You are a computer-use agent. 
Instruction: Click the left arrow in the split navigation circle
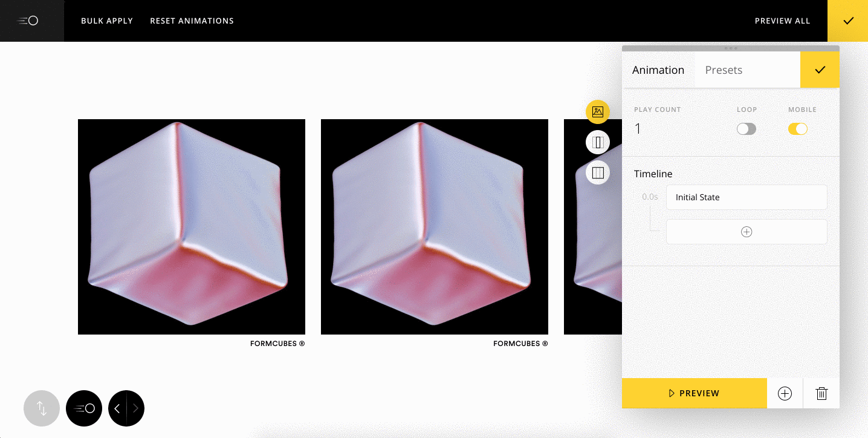tap(117, 408)
